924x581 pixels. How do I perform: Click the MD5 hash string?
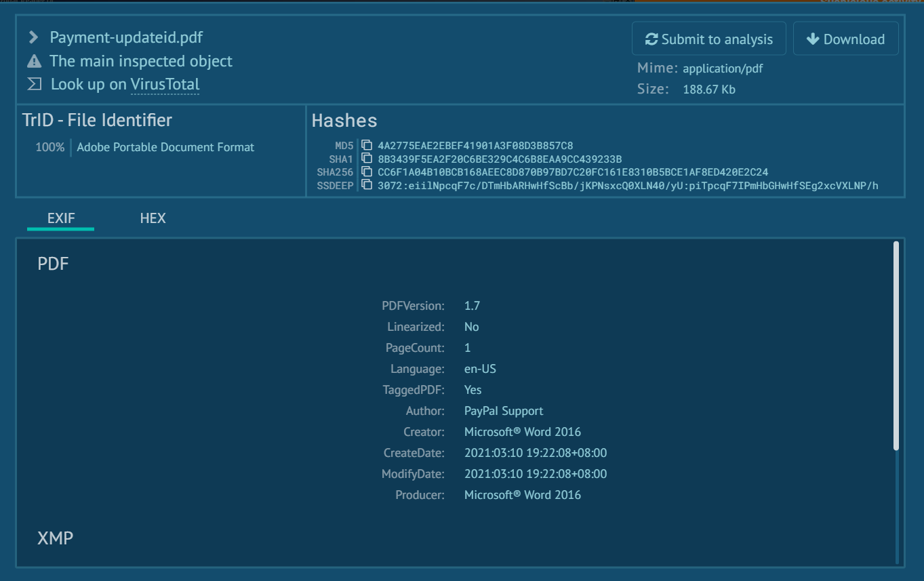(x=475, y=145)
